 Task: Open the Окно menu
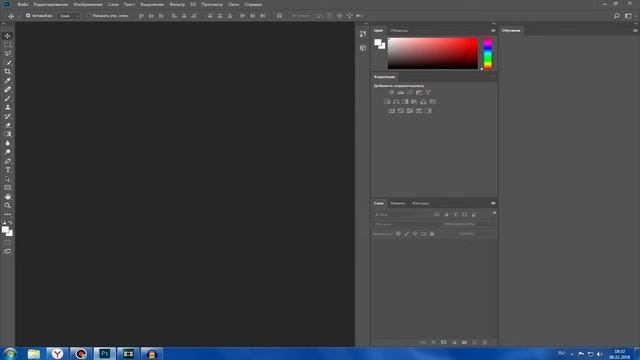pos(233,4)
